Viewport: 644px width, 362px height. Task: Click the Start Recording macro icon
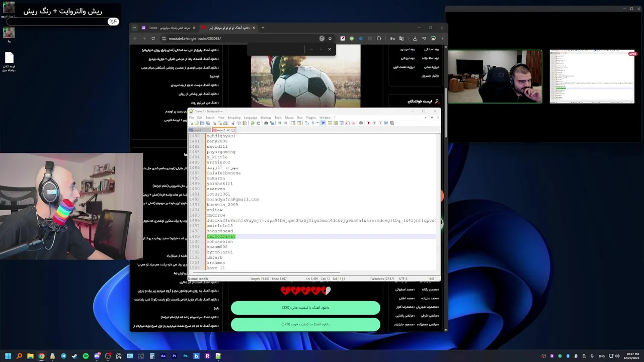[x=368, y=123]
